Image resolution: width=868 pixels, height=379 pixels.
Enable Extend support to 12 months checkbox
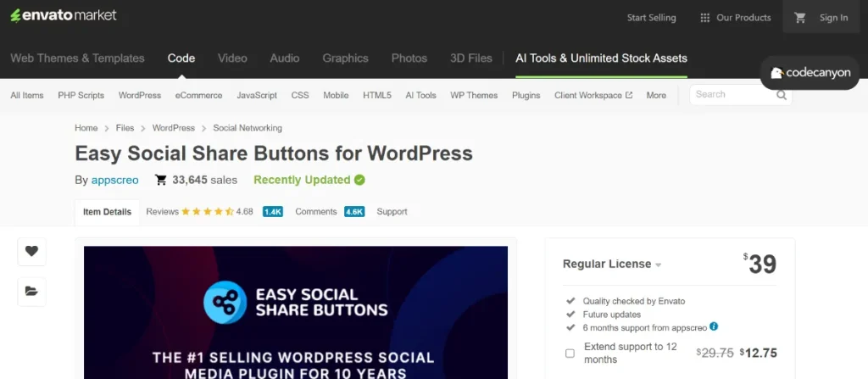pos(570,353)
